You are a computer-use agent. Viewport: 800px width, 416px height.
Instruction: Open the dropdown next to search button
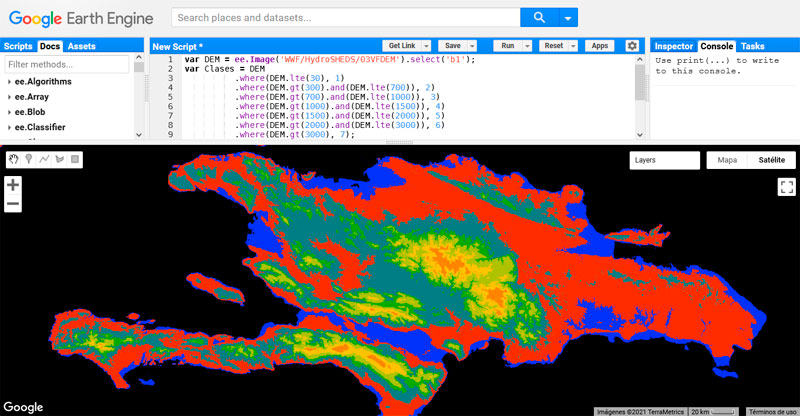pyautogui.click(x=568, y=17)
